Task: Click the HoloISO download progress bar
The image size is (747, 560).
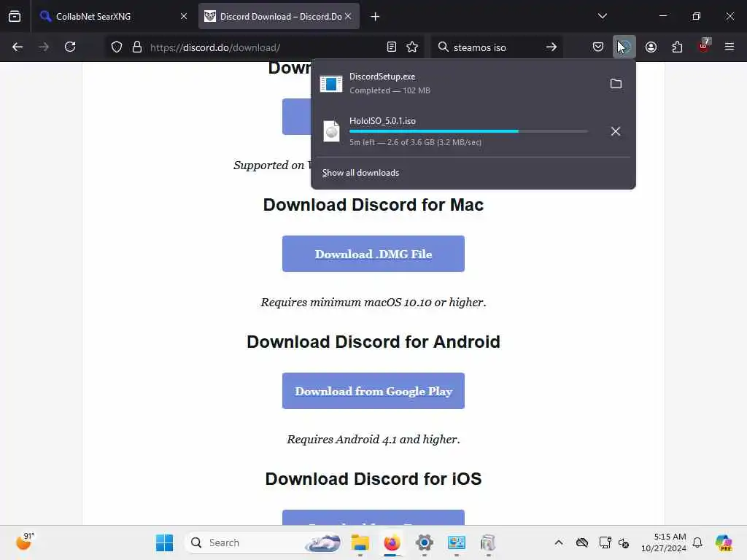Action: pos(468,131)
